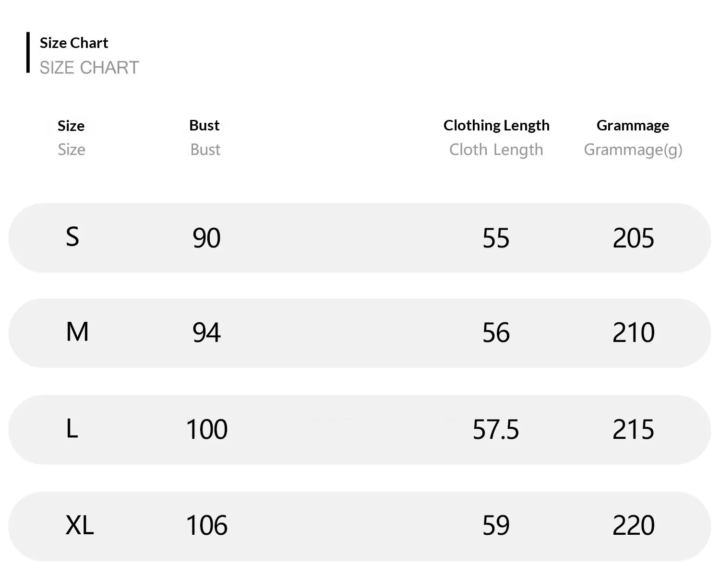Click the bold Size Chart heading
Viewport: 720px width, 588px height.
(x=74, y=43)
